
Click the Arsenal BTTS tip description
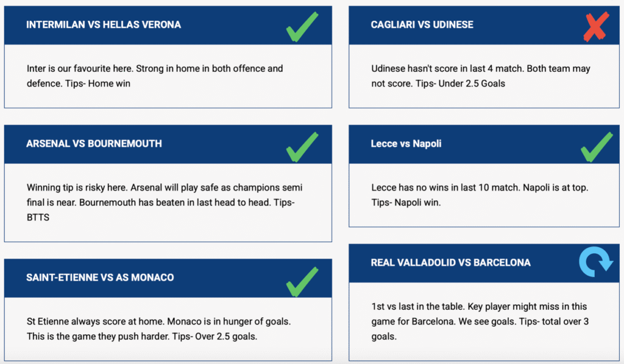click(x=165, y=202)
